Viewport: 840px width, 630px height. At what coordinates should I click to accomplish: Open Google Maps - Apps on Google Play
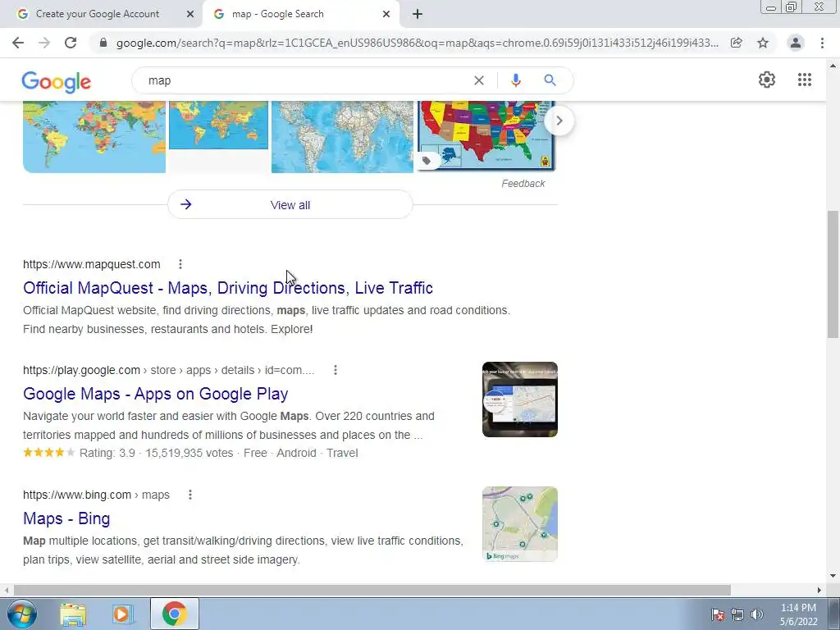point(155,395)
